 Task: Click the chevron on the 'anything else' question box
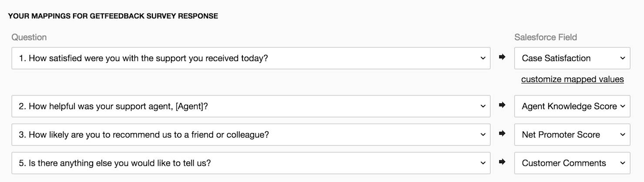click(x=483, y=163)
